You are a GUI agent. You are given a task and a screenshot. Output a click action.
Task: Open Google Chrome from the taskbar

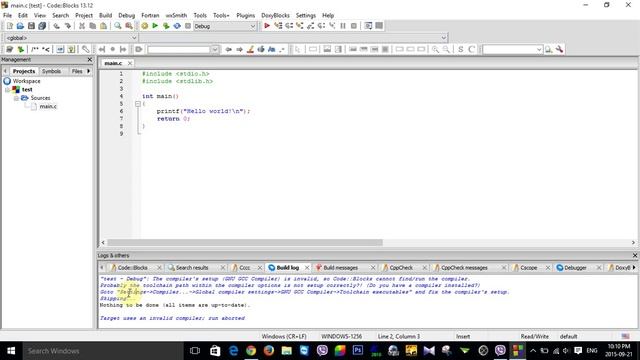[x=251, y=351]
